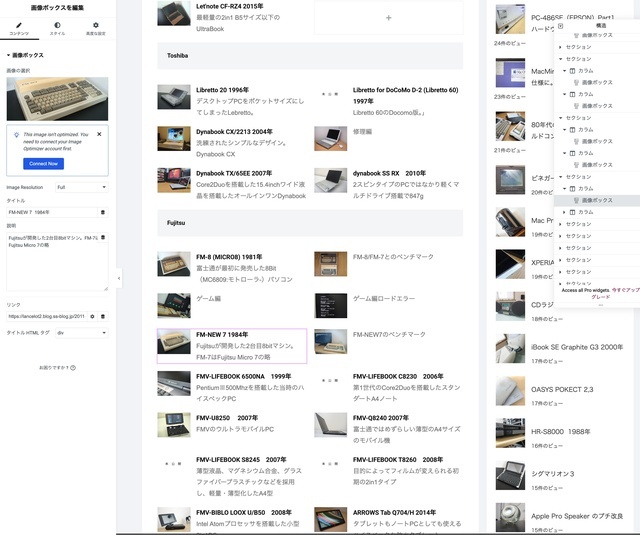Open the Image Resolution dropdown
Viewport: 640px width, 535px height.
[82, 187]
